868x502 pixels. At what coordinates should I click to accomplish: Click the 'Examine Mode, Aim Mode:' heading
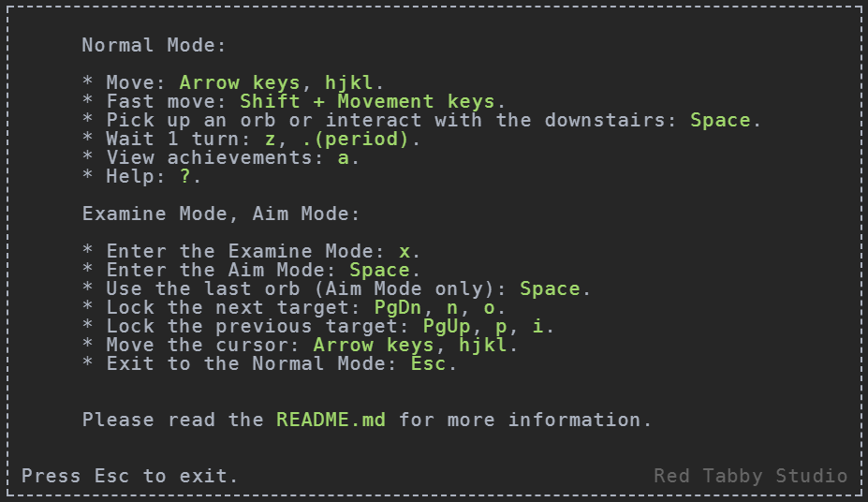pos(221,214)
